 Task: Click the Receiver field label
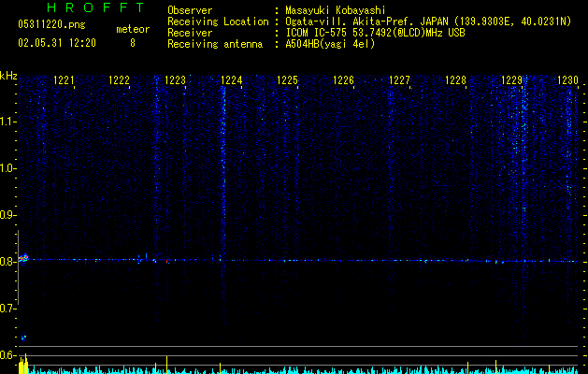click(190, 33)
